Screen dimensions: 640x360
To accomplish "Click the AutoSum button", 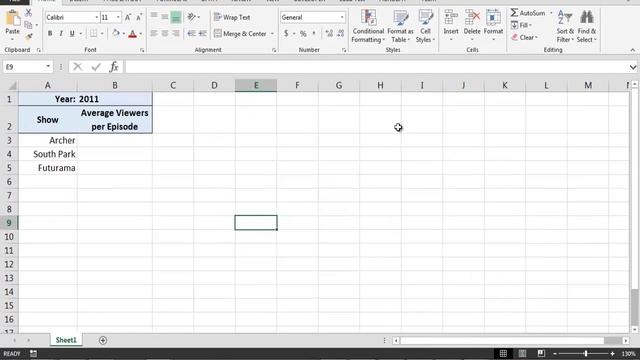I will (x=528, y=13).
